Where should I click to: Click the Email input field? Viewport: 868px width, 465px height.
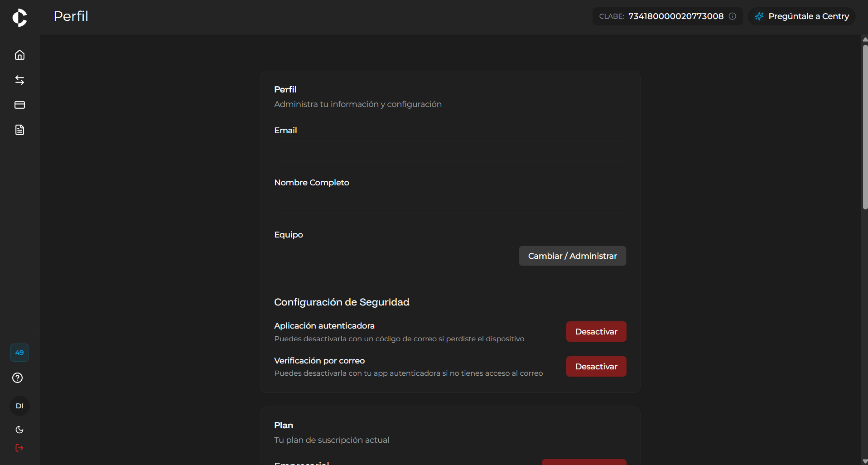click(x=450, y=152)
